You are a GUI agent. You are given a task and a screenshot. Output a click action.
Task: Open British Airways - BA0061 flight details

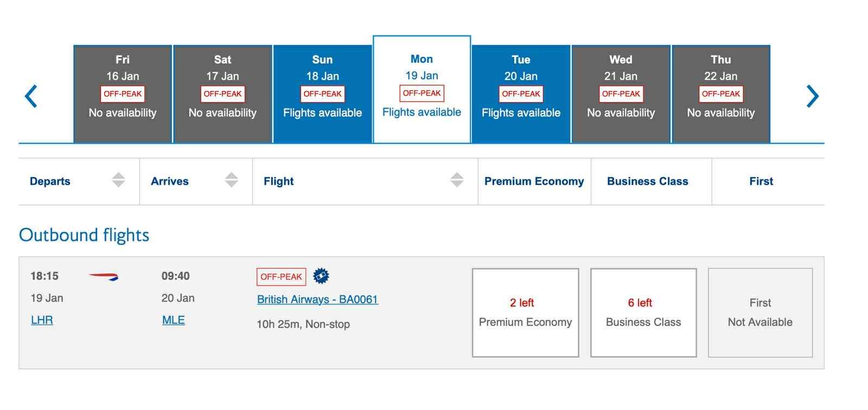(317, 299)
